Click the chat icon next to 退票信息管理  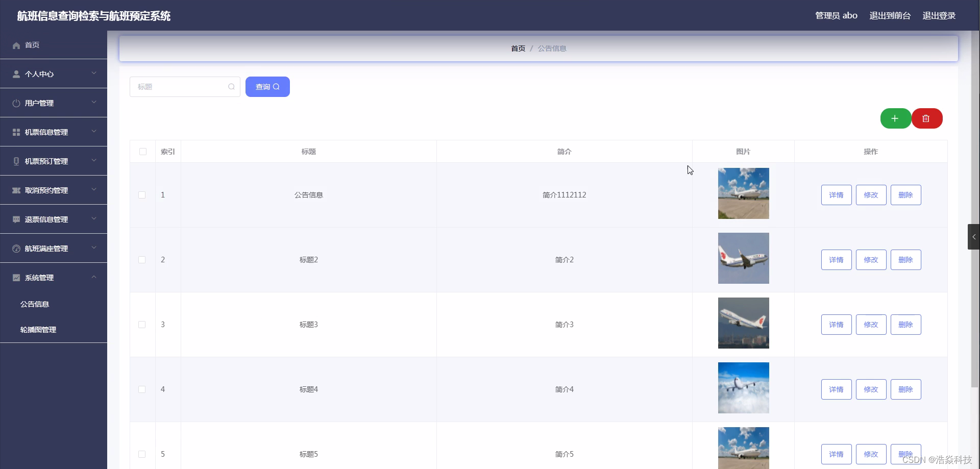[16, 220]
